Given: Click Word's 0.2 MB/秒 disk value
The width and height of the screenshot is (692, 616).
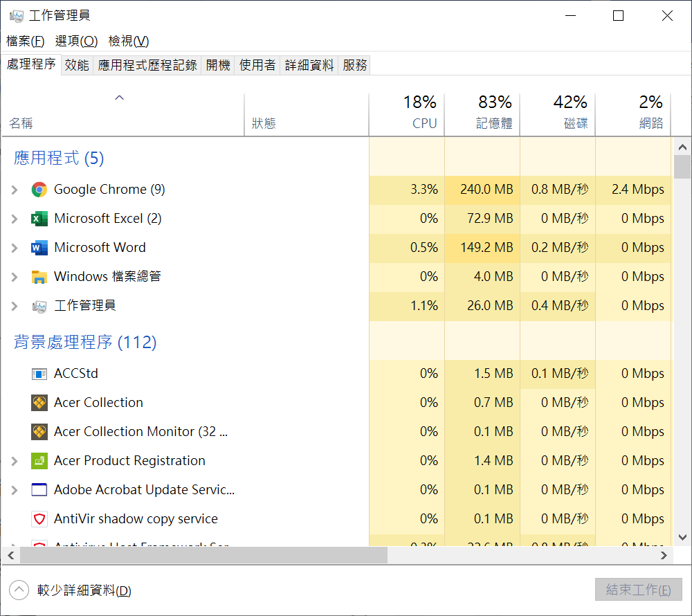Looking at the screenshot, I should coord(560,248).
